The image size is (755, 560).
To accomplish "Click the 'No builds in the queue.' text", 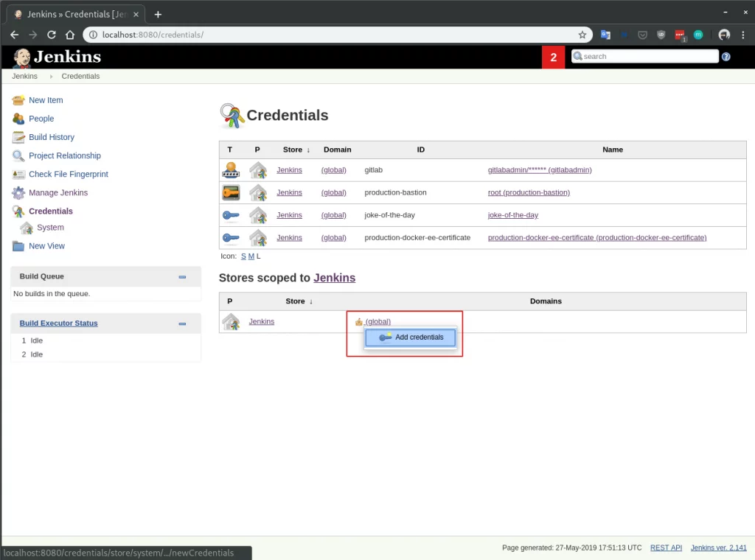I will coord(52,293).
